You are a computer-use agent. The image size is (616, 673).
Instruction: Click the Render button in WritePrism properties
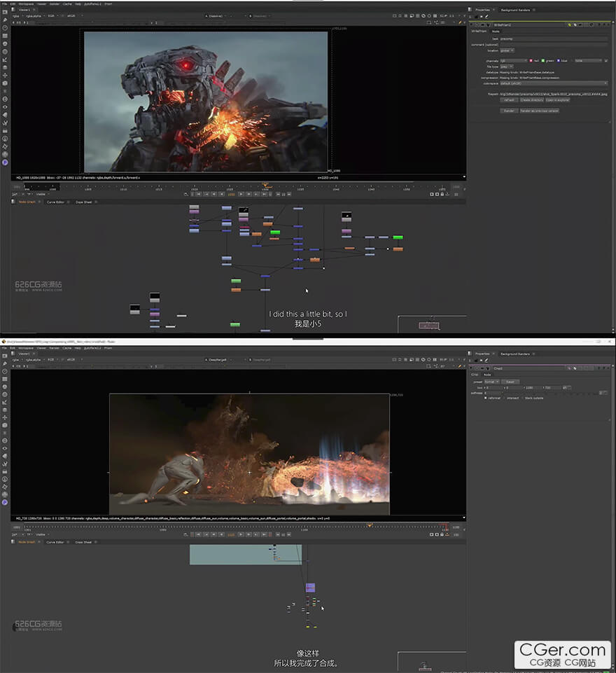click(x=509, y=111)
